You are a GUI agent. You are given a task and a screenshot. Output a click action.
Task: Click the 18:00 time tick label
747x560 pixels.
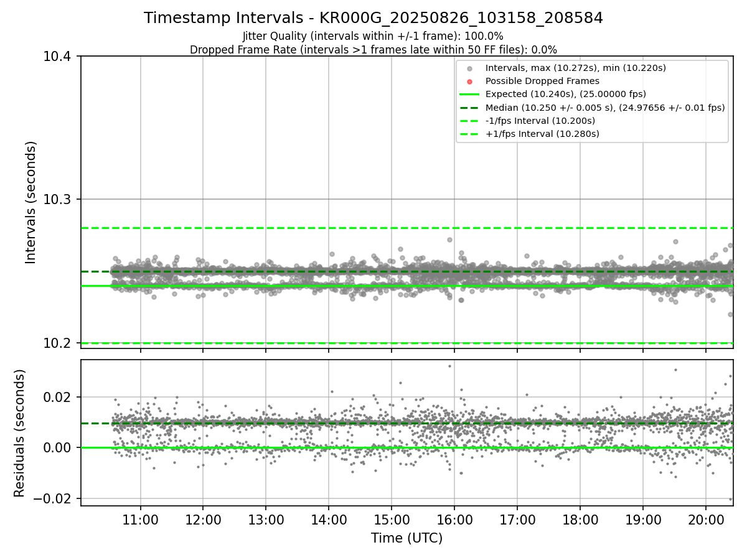[580, 520]
